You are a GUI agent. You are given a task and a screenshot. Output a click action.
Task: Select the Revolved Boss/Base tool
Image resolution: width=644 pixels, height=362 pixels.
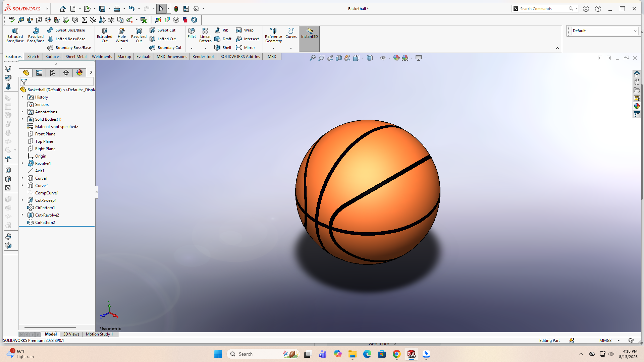pos(36,35)
